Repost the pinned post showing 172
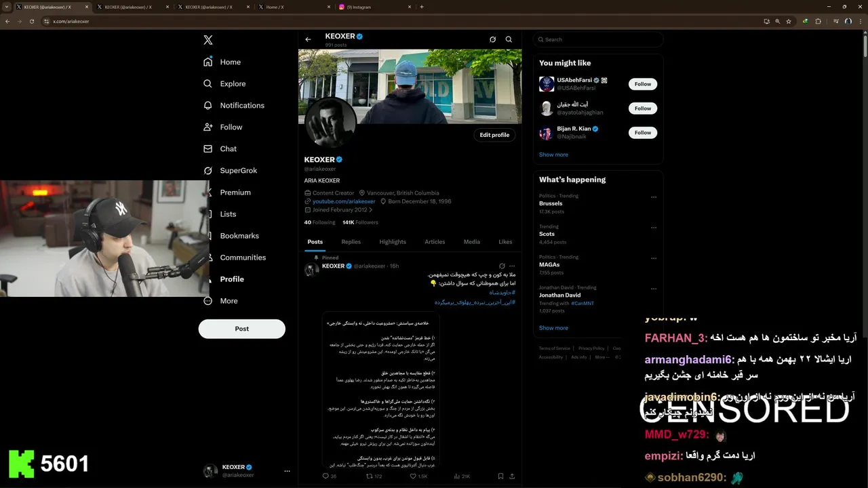The width and height of the screenshot is (868, 488). 374,476
